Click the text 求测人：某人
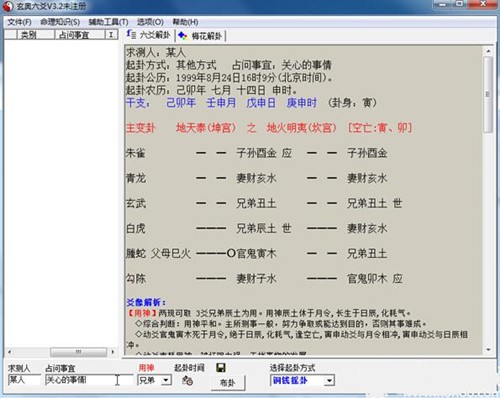This screenshot has width=500, height=398. (x=156, y=53)
